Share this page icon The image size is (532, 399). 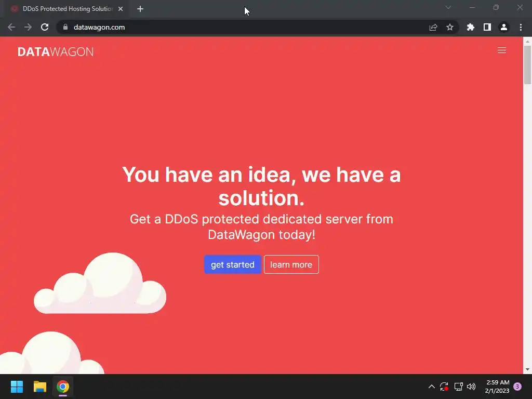[x=433, y=27]
